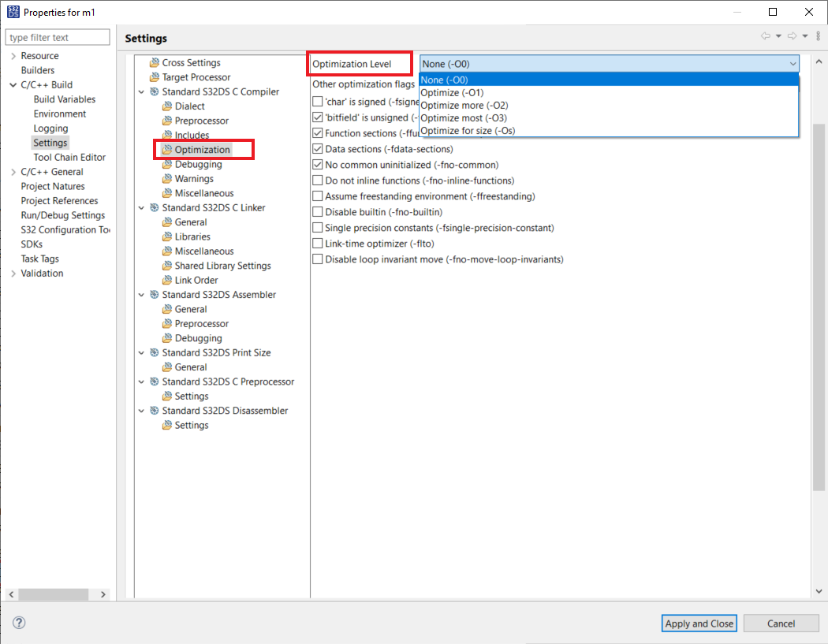Enable the Link-time optimizer (-flto) checkbox
This screenshot has height=644, width=828.
(x=317, y=244)
